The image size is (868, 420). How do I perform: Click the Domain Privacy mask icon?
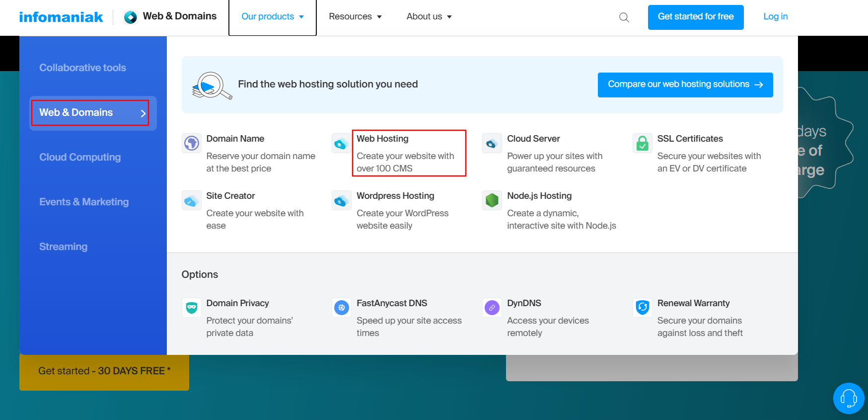[192, 308]
